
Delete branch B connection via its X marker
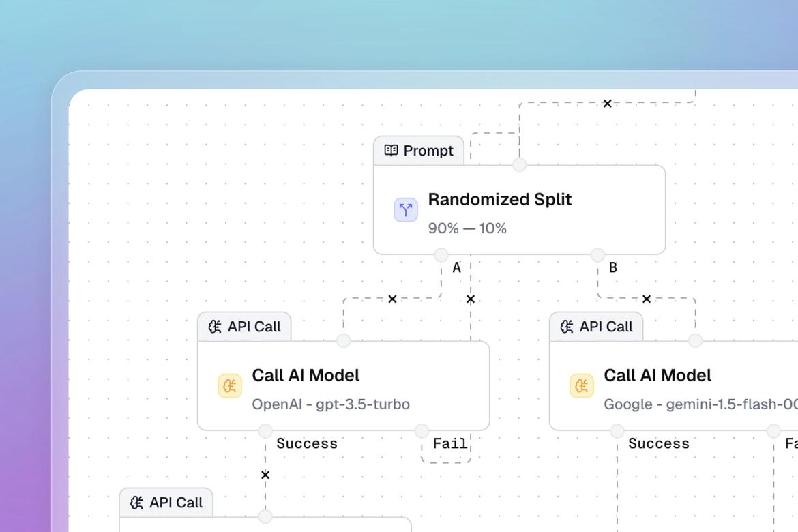[x=646, y=299]
